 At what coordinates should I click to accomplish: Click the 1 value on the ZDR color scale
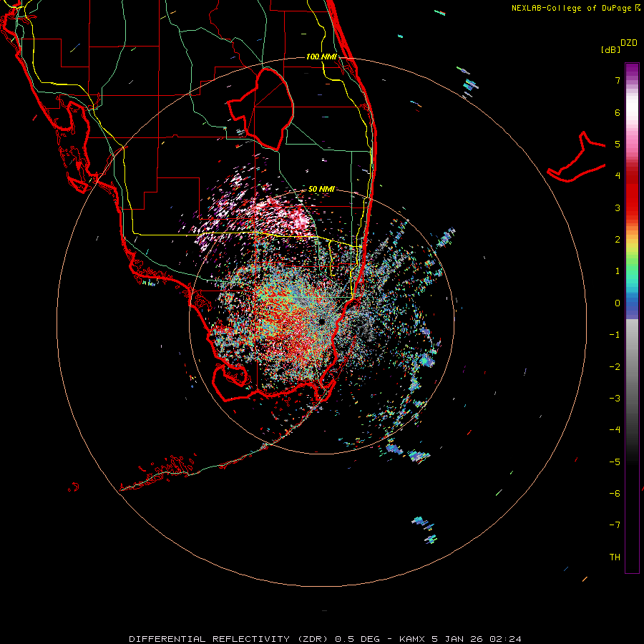(618, 271)
